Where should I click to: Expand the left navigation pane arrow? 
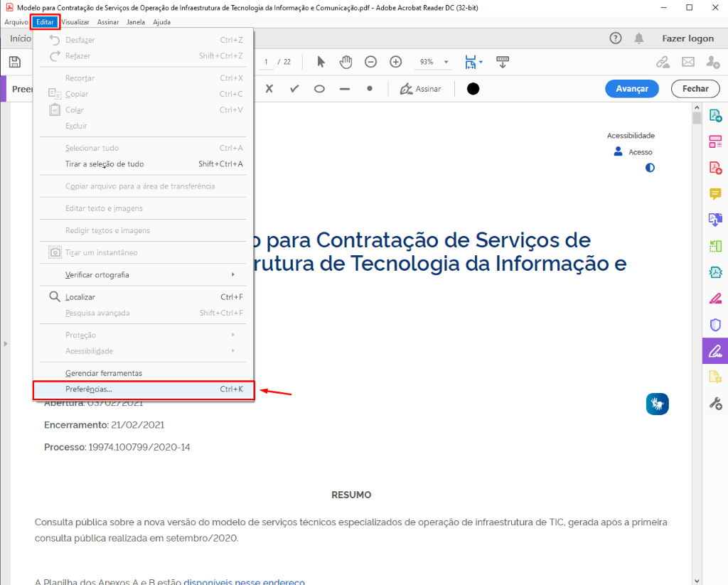pyautogui.click(x=5, y=344)
